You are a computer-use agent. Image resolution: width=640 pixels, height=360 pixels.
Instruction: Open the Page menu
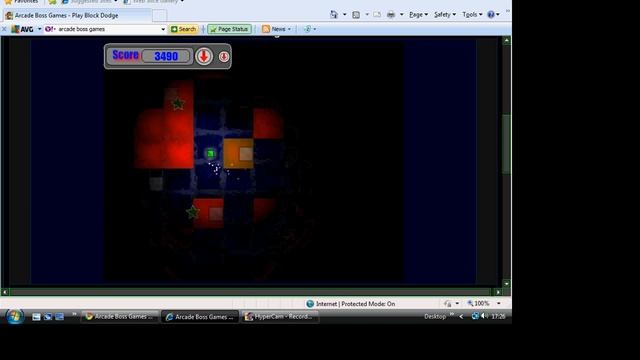(x=418, y=15)
